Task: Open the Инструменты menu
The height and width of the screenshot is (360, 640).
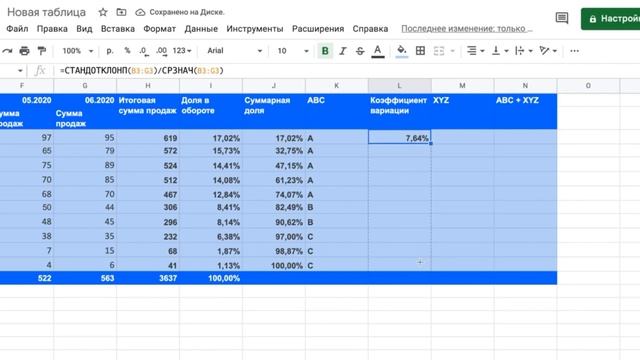Action: (255, 29)
